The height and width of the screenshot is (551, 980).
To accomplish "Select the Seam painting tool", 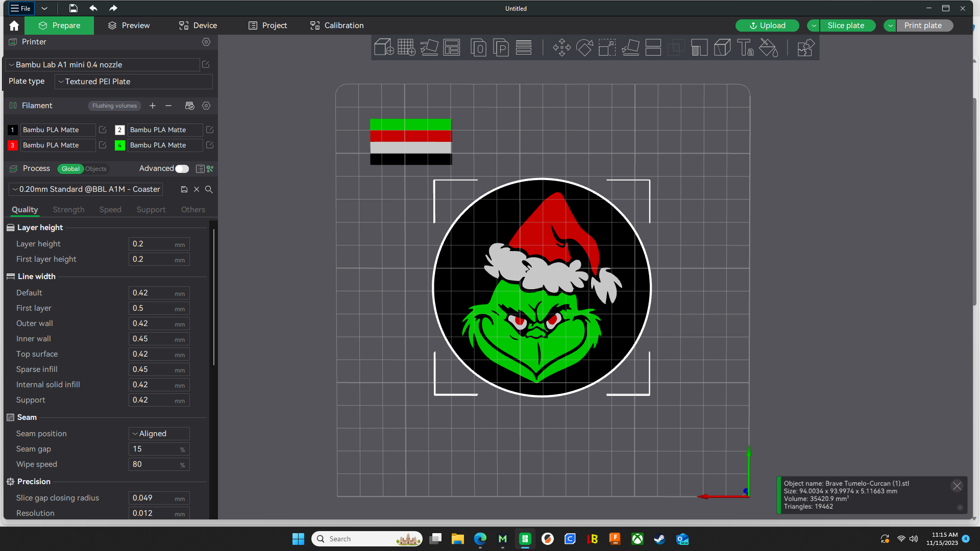I will (722, 47).
